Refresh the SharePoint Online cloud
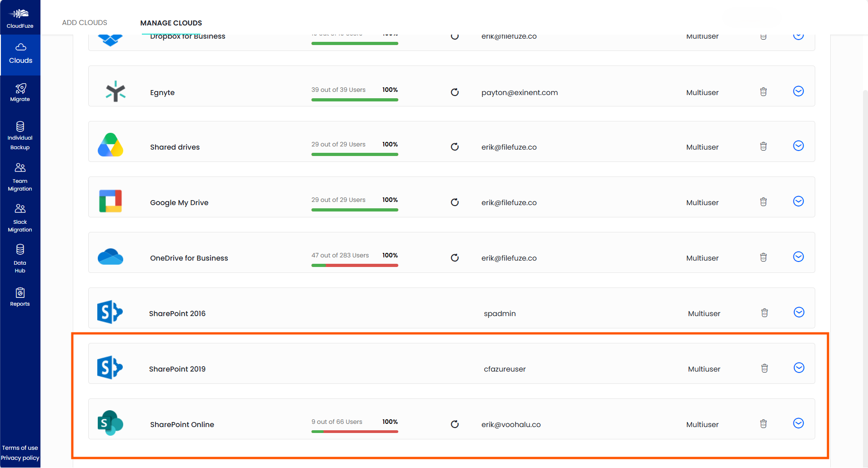 pyautogui.click(x=455, y=424)
